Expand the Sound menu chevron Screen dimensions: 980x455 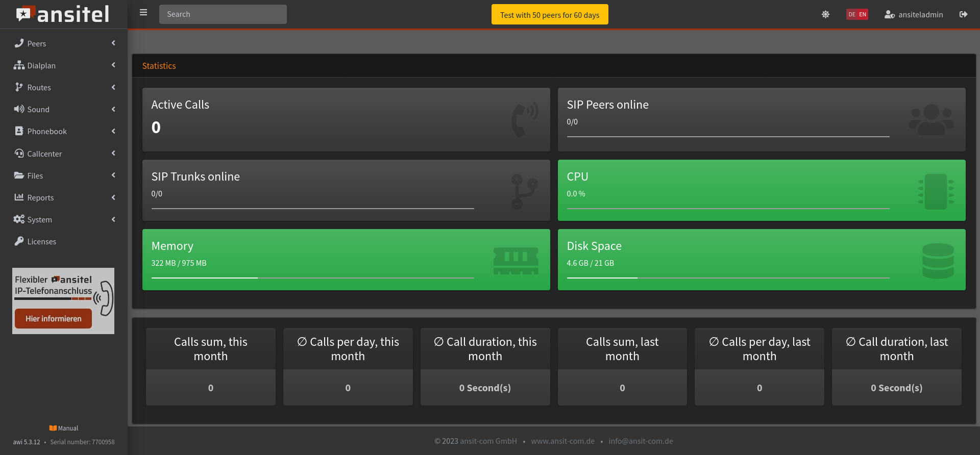pos(113,109)
